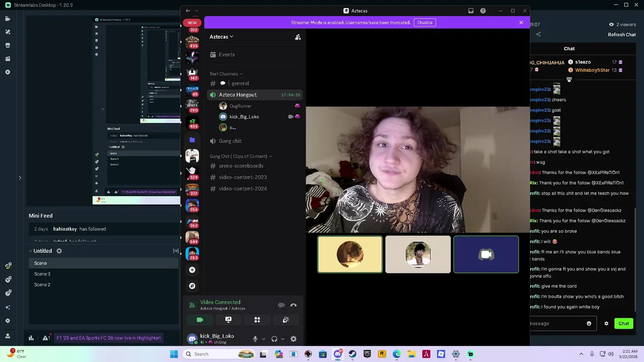Send message with Chat button
Screen dimensions: 644x362
[x=624, y=324]
